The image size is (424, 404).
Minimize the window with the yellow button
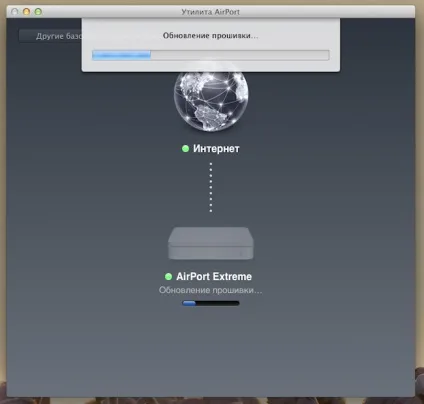point(26,12)
